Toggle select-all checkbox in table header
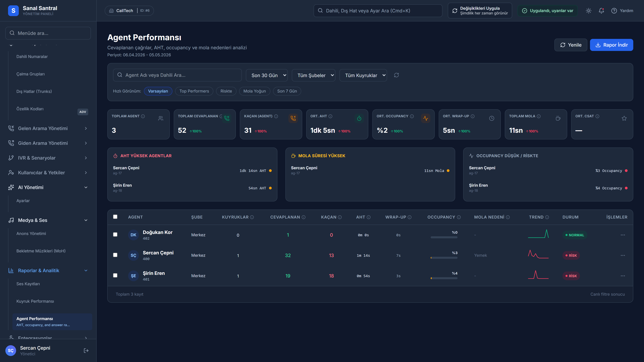644x362 pixels. [115, 217]
